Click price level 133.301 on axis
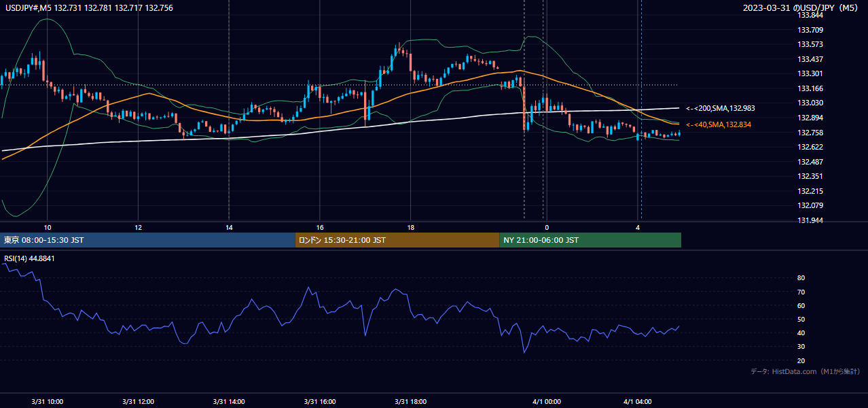Screen dimensions: 868x408 [x=810, y=73]
